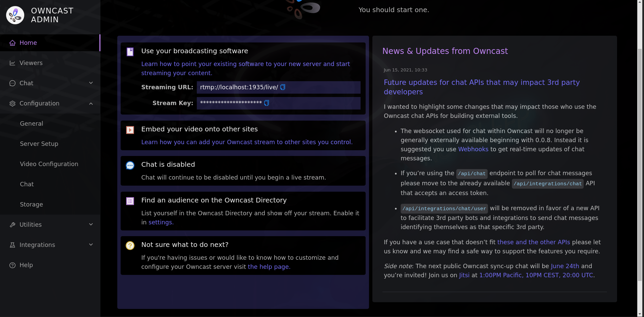Open Storage settings from the sidebar
Image resolution: width=644 pixels, height=317 pixels.
pyautogui.click(x=31, y=204)
